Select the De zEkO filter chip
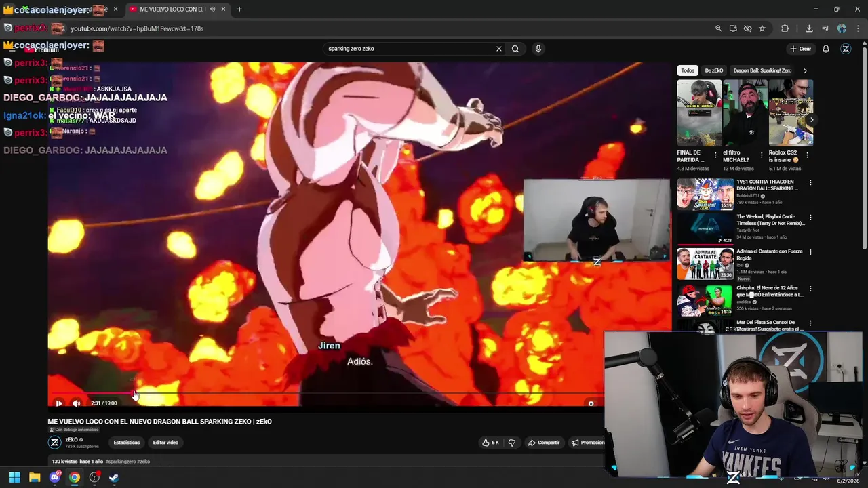This screenshot has width=868, height=488. click(x=713, y=70)
